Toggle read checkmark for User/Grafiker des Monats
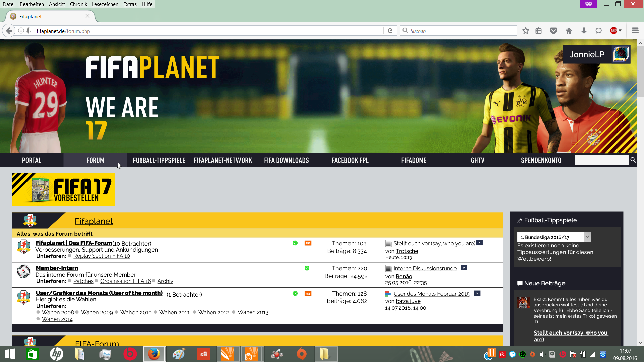644x362 pixels. click(295, 294)
